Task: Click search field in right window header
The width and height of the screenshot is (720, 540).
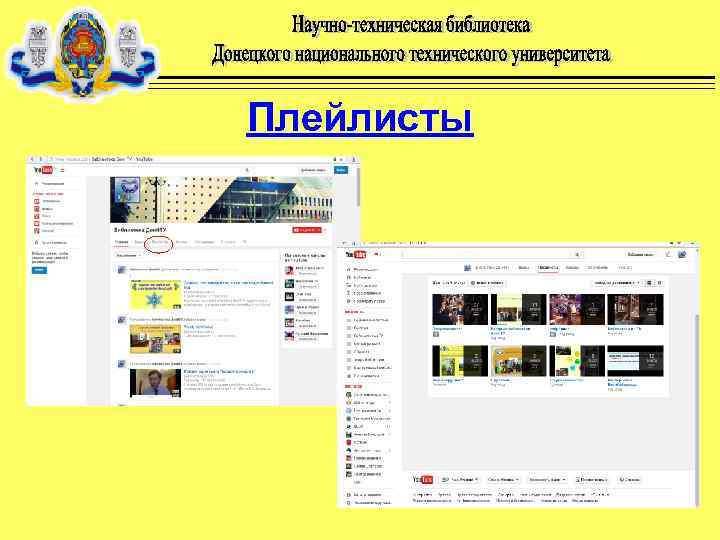Action: pos(486,254)
